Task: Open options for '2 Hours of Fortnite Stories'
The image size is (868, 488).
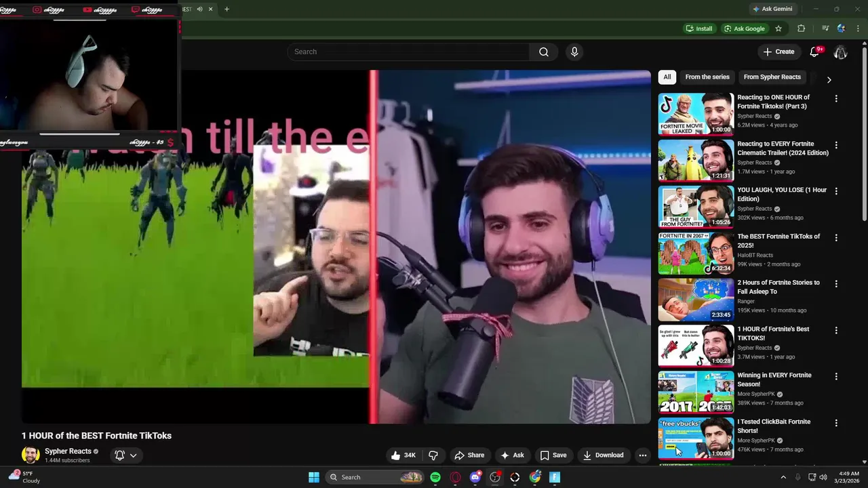Action: tap(836, 284)
